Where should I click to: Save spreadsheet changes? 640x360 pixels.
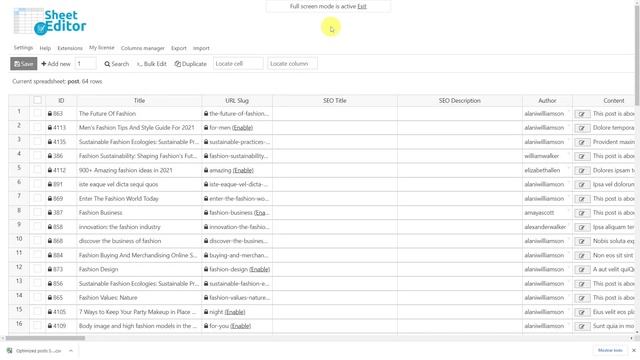coord(24,64)
